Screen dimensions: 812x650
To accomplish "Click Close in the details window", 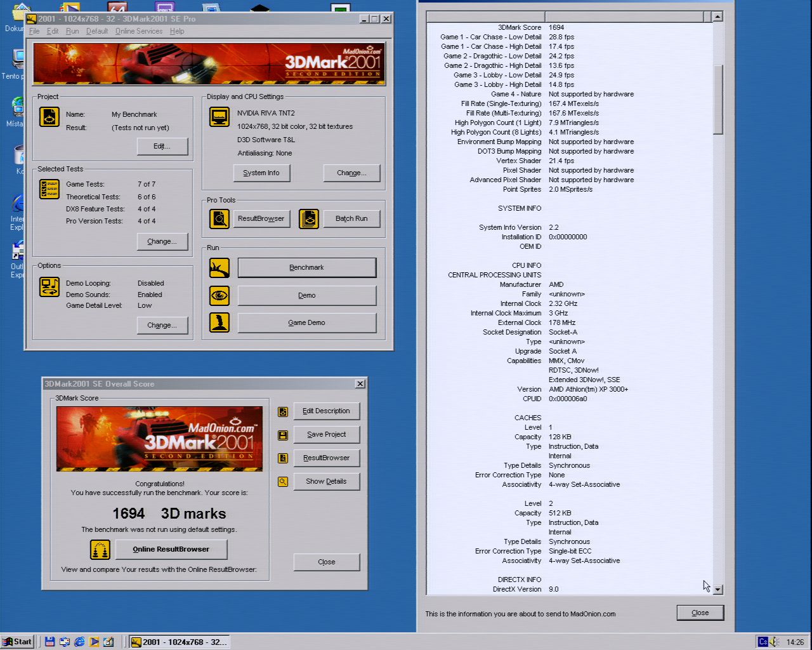I will tap(700, 613).
